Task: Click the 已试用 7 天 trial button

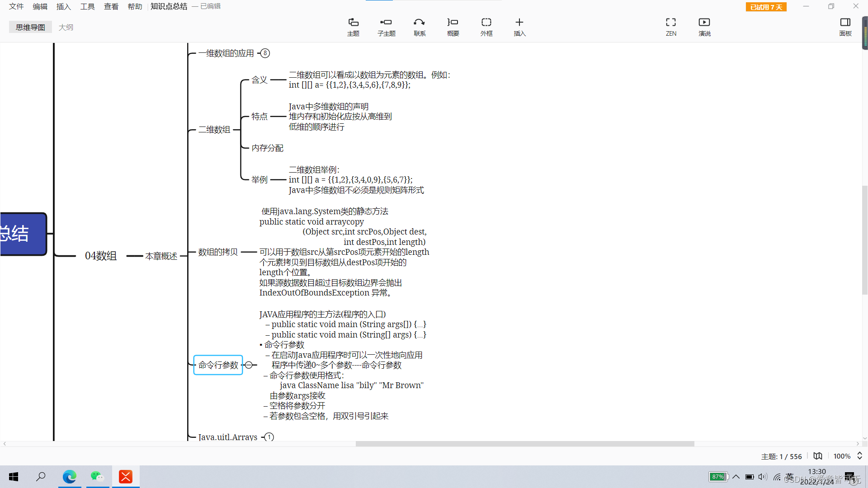Action: (766, 7)
